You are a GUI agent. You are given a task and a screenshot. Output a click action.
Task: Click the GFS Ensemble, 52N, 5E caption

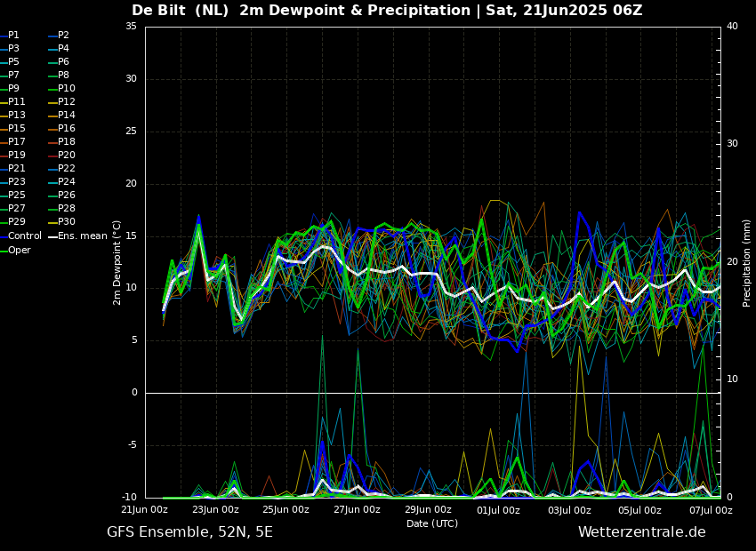coord(189,532)
